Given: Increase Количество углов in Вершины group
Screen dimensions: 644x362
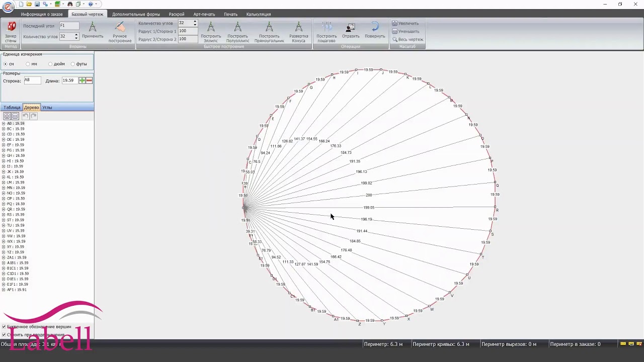Looking at the screenshot, I should click(76, 35).
